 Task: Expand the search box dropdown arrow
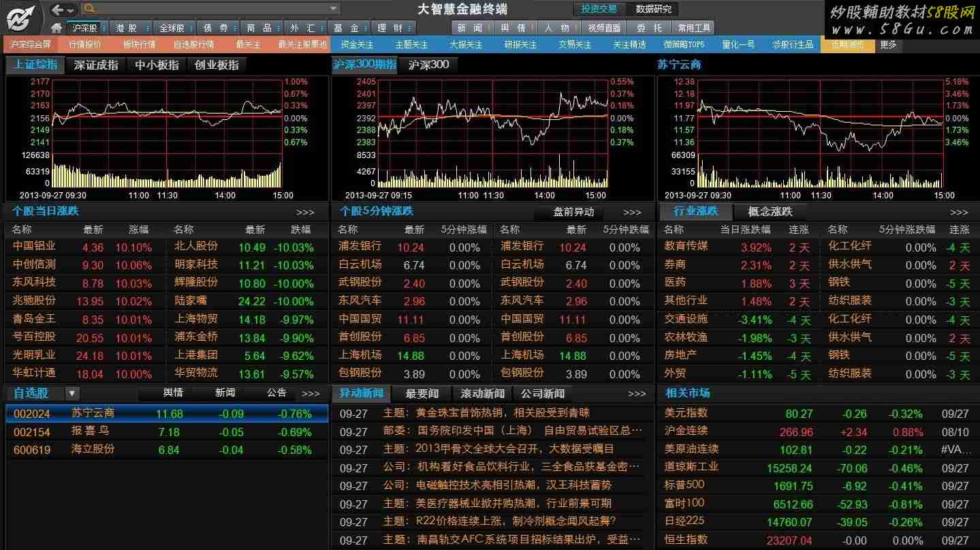tap(334, 9)
